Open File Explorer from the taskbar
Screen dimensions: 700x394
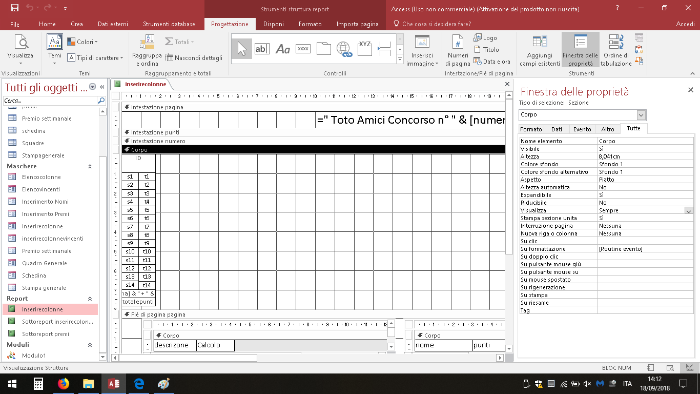(x=88, y=384)
